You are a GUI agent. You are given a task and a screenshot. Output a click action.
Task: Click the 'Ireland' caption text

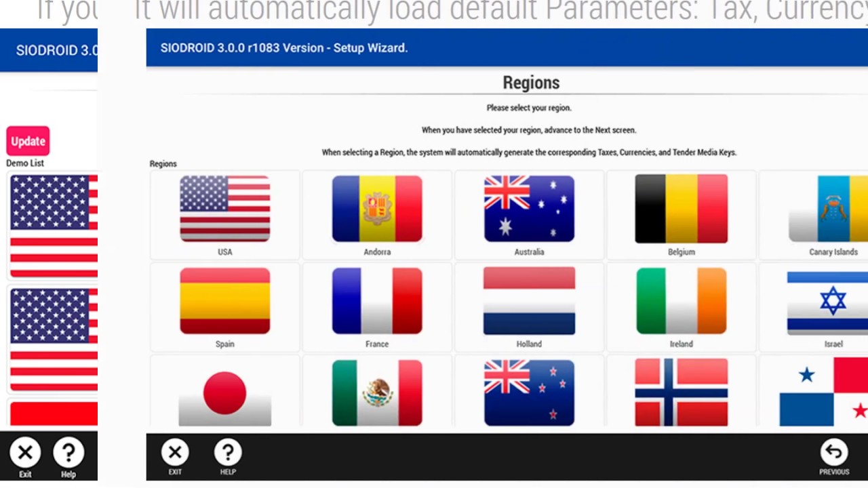click(681, 344)
